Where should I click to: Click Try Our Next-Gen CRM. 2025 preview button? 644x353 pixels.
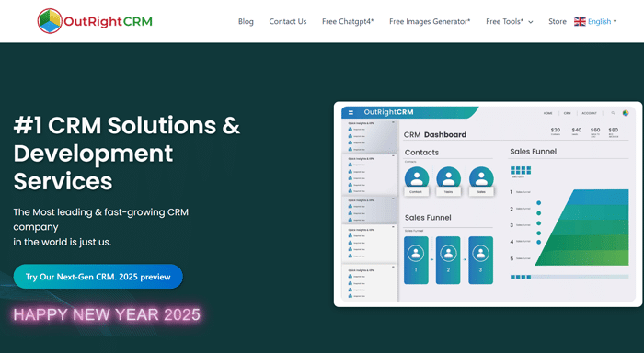tap(98, 277)
